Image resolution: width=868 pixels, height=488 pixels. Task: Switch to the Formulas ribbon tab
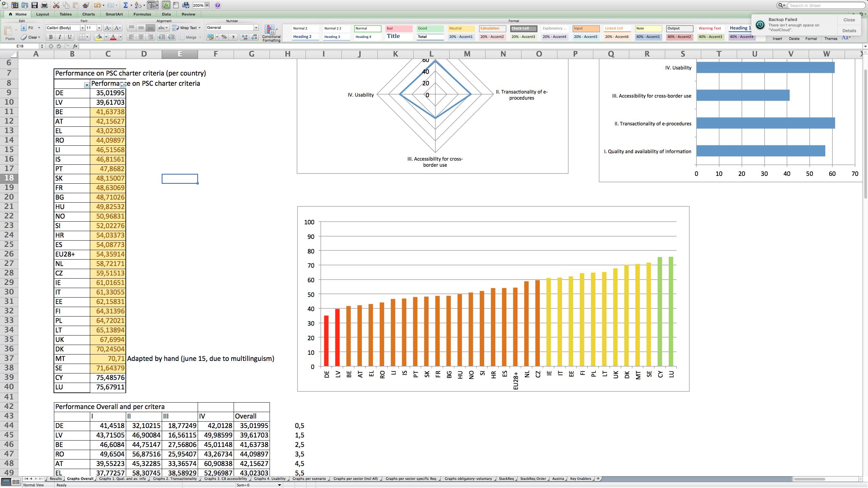click(142, 14)
